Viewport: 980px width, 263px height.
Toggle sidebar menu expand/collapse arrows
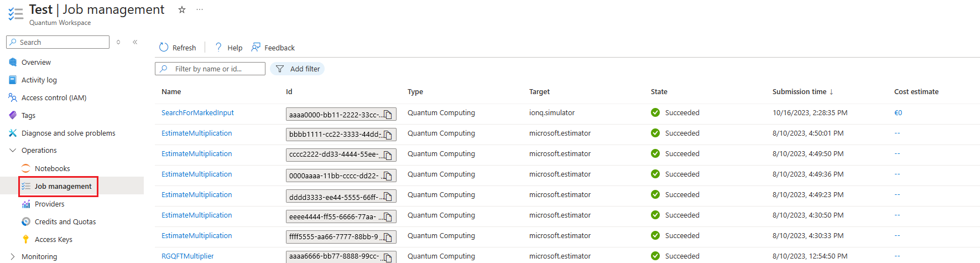click(x=118, y=42)
